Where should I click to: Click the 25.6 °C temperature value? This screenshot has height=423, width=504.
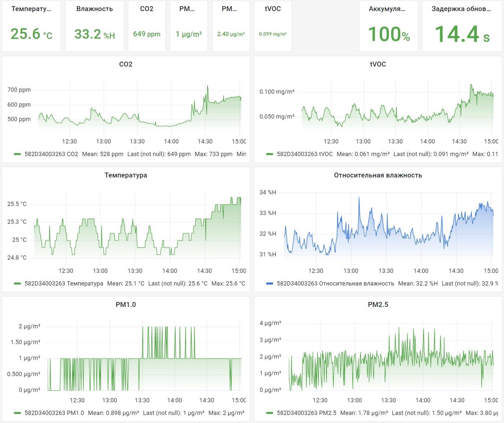[x=31, y=34]
